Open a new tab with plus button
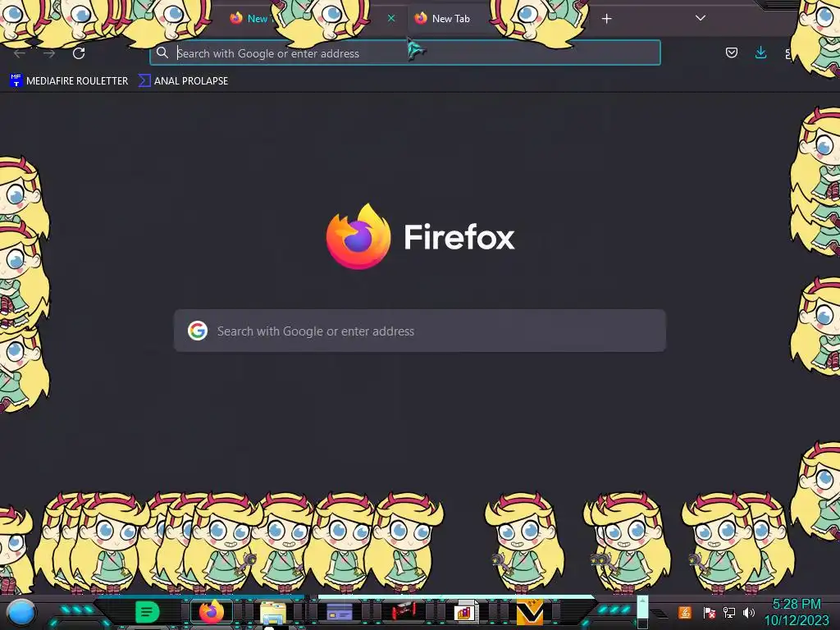This screenshot has width=840, height=630. coord(606,19)
